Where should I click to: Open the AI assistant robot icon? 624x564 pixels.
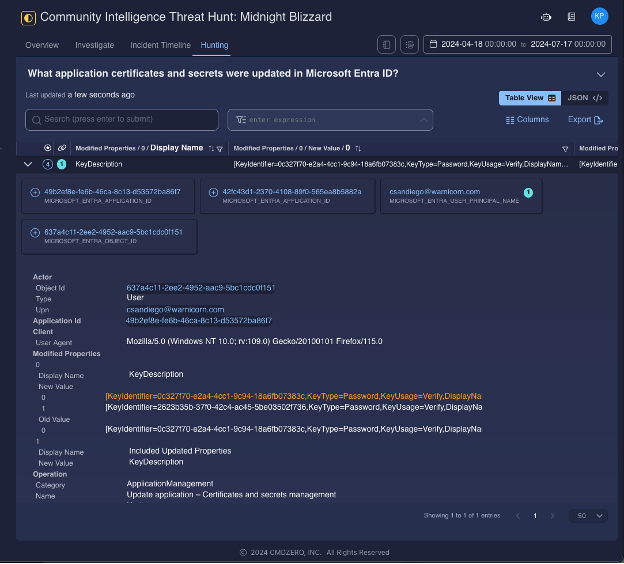point(546,17)
